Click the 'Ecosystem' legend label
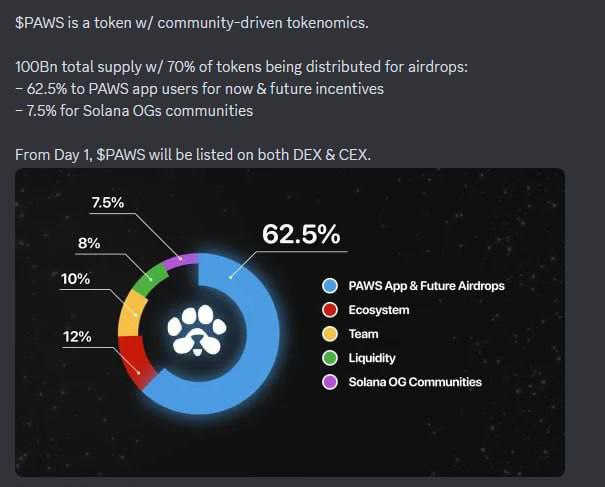This screenshot has height=487, width=605. click(x=379, y=310)
